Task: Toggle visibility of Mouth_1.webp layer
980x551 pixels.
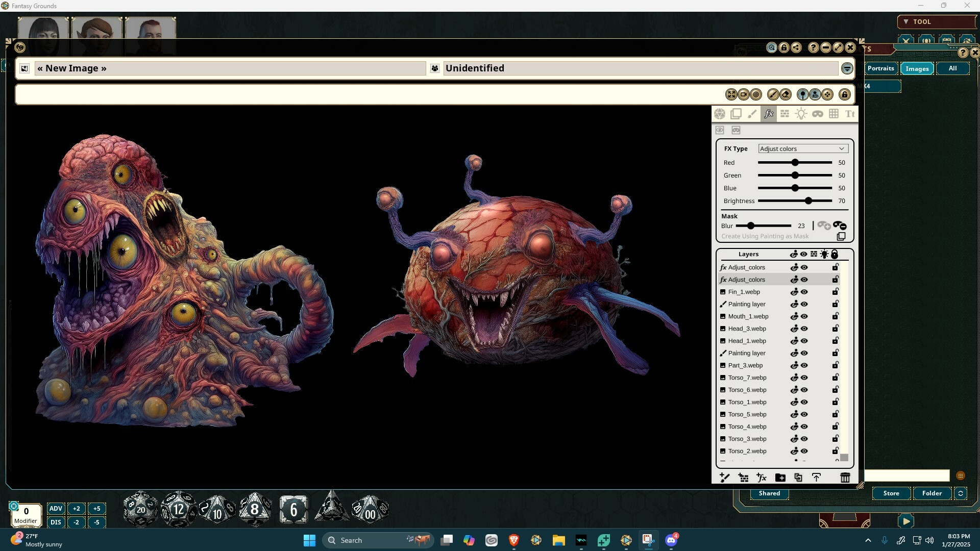Action: click(x=804, y=316)
